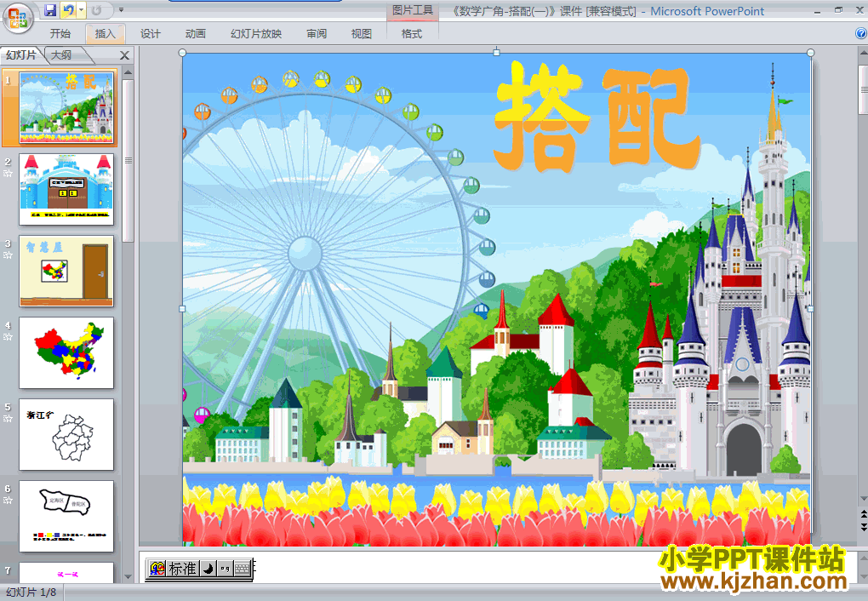The width and height of the screenshot is (868, 601).
Task: Click the Undo arrow icon
Action: click(68, 10)
